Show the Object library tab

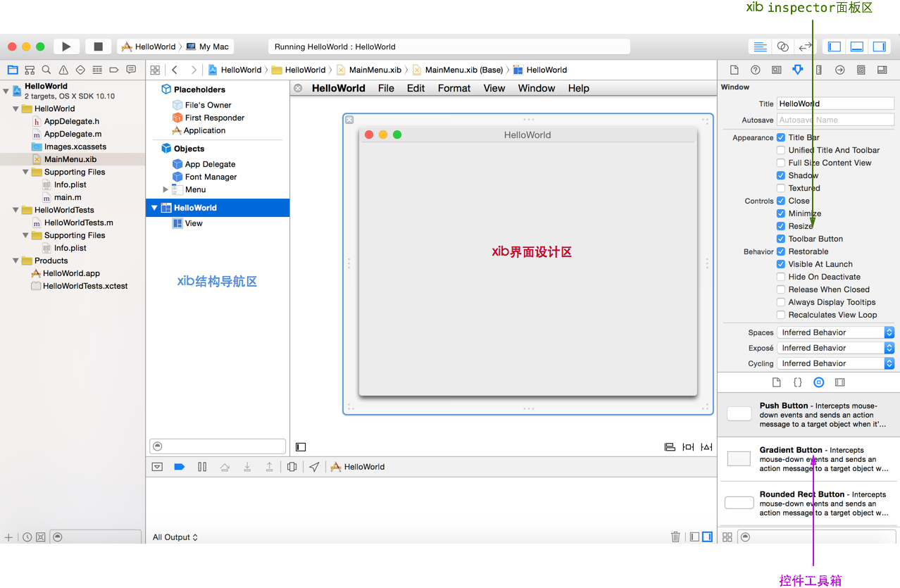click(818, 382)
